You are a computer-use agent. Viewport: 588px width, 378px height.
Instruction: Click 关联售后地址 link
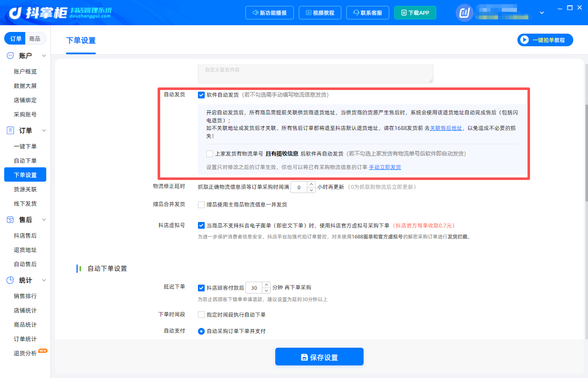tap(446, 128)
